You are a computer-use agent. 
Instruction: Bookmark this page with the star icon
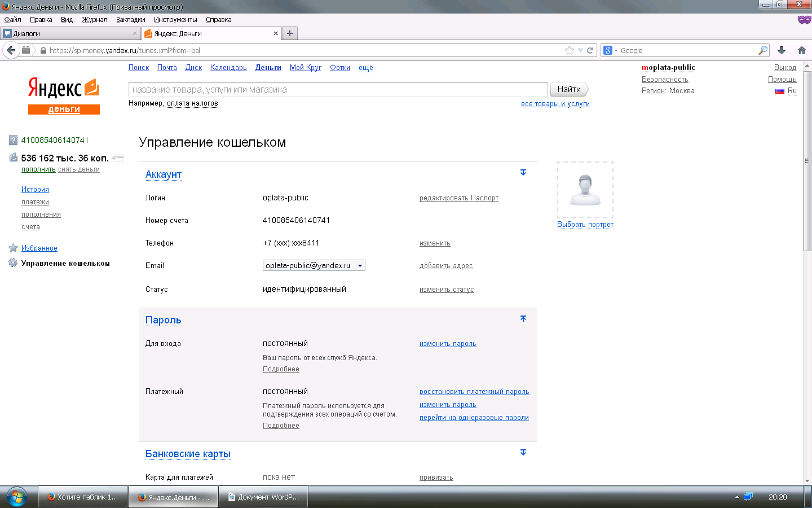click(x=570, y=50)
